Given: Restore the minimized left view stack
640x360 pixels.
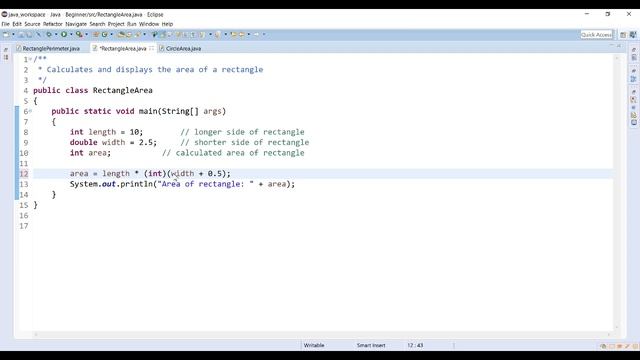Looking at the screenshot, I should tap(6, 49).
